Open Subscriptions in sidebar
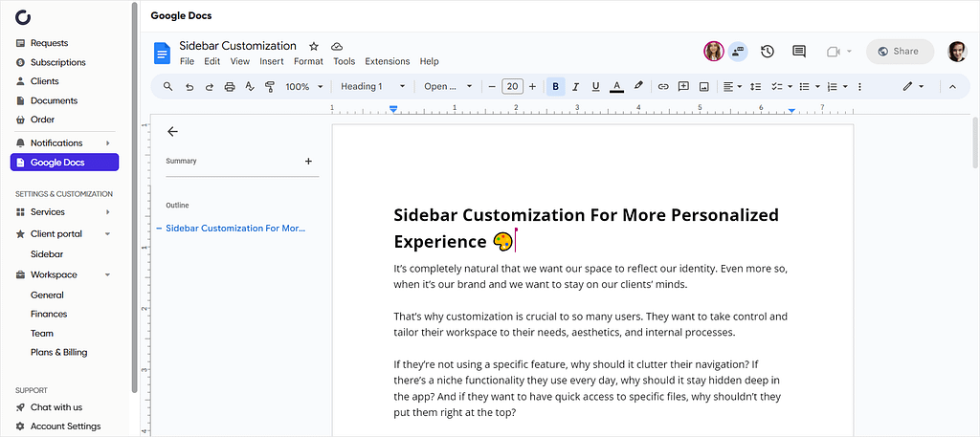This screenshot has width=980, height=437. click(58, 62)
